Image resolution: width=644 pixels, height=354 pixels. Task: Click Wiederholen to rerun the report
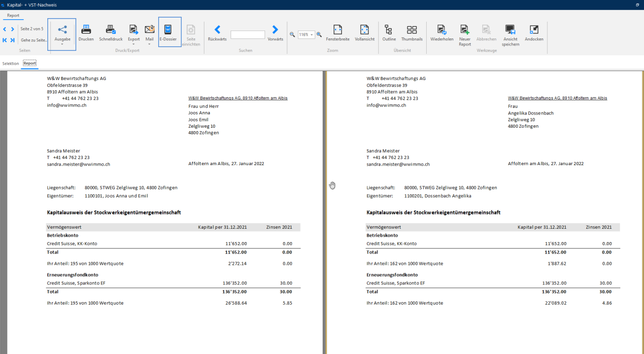click(x=442, y=33)
